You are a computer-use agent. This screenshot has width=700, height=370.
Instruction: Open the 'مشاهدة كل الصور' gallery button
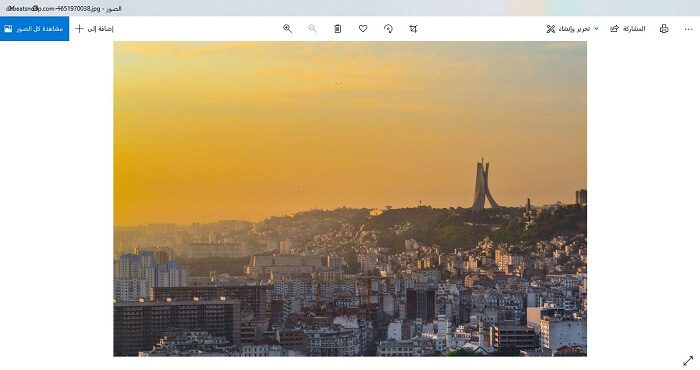point(34,29)
